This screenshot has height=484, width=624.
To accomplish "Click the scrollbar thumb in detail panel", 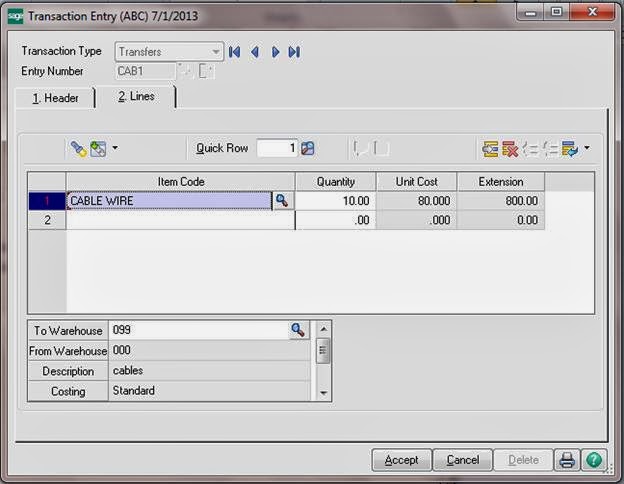I will pyautogui.click(x=323, y=351).
